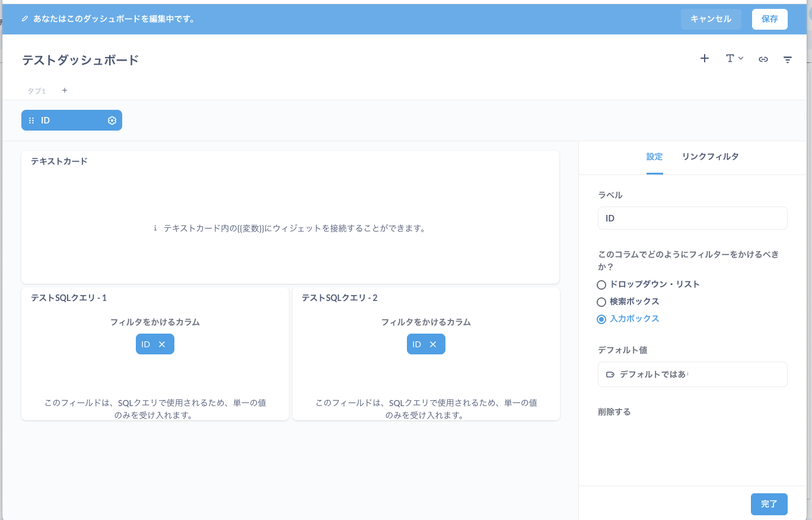Click the ID widget drag handle dots
812x520 pixels.
(x=31, y=120)
